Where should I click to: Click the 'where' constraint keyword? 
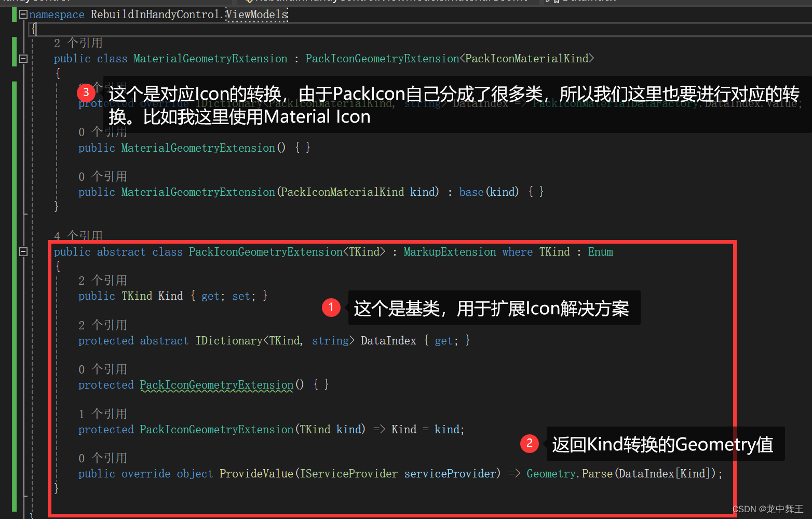click(518, 252)
